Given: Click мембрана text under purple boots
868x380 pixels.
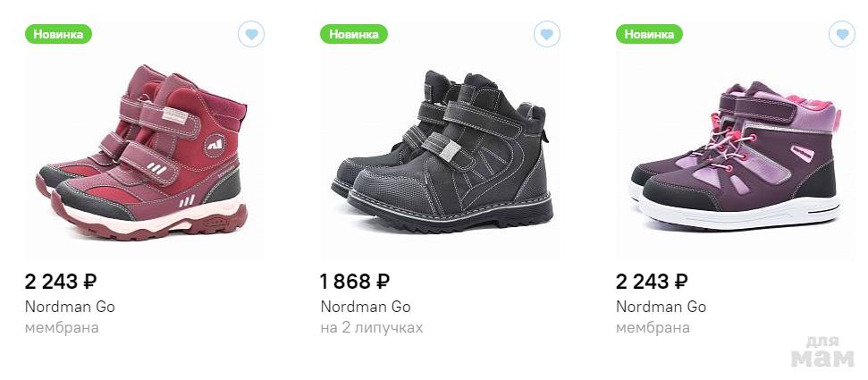Looking at the screenshot, I should [653, 328].
